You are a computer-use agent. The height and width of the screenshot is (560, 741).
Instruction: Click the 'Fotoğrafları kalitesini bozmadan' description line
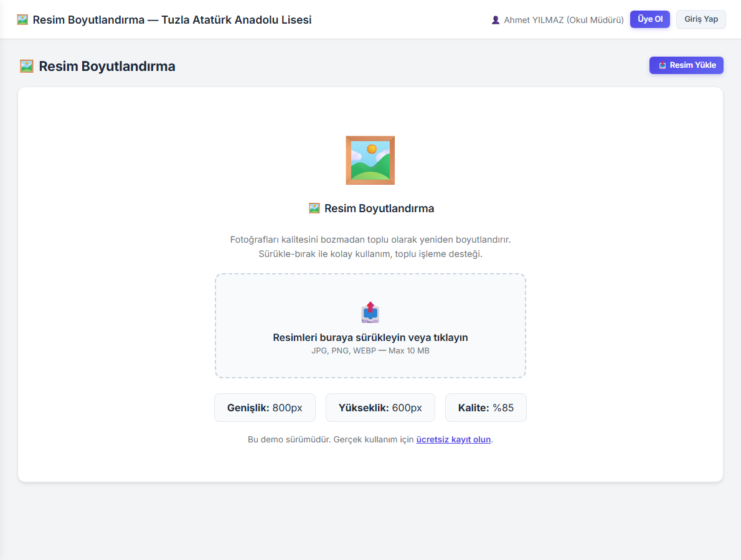tap(370, 240)
